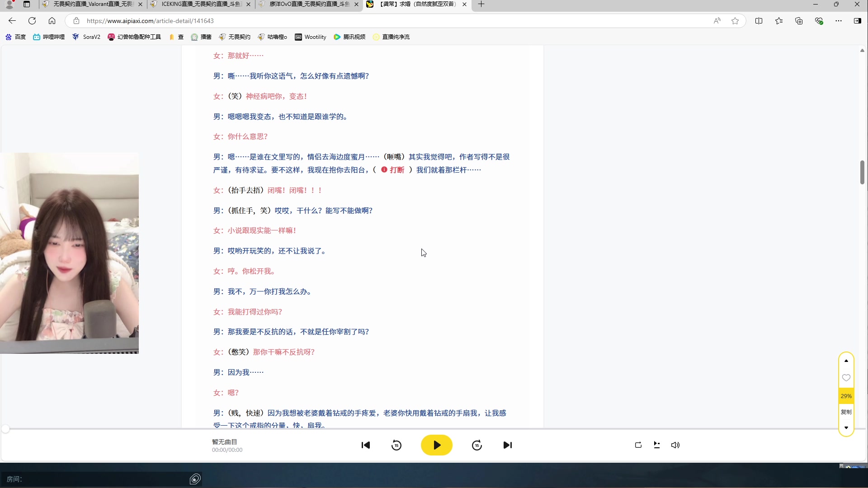The height and width of the screenshot is (488, 868).
Task: Play the audio with the yellow play button
Action: [x=436, y=445]
